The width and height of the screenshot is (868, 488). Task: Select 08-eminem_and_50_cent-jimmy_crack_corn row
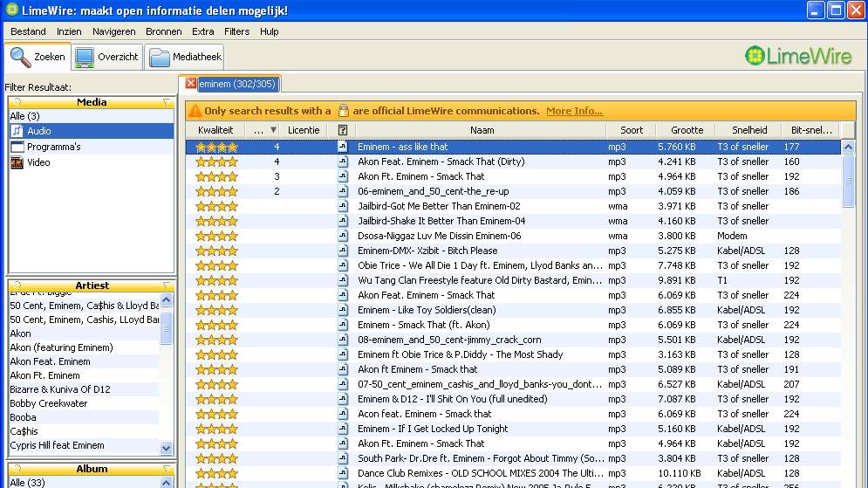[x=513, y=340]
